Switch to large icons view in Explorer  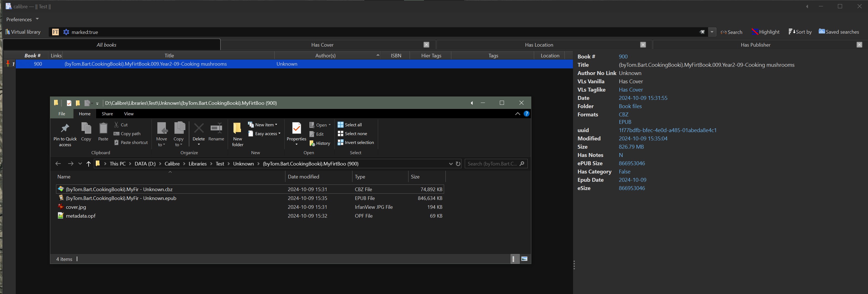click(524, 259)
